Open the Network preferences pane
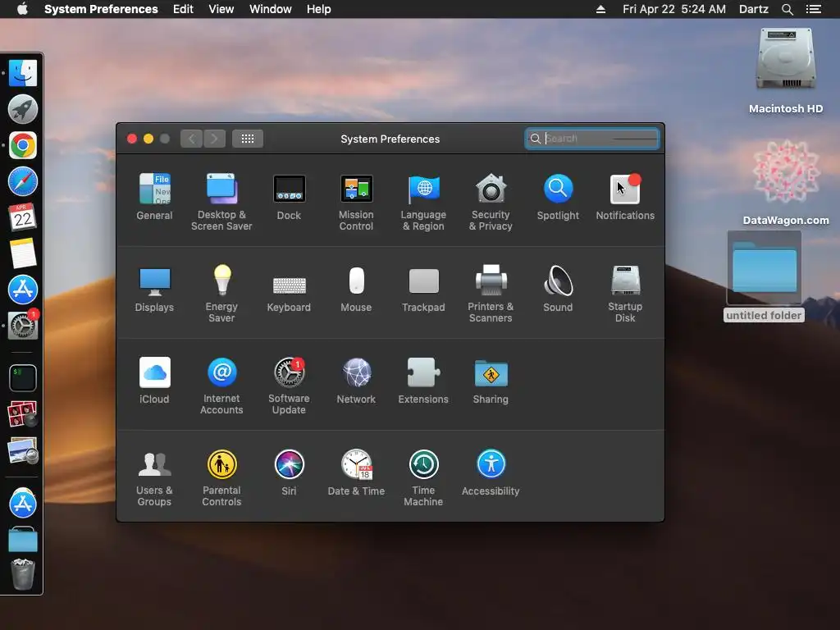 (x=356, y=381)
